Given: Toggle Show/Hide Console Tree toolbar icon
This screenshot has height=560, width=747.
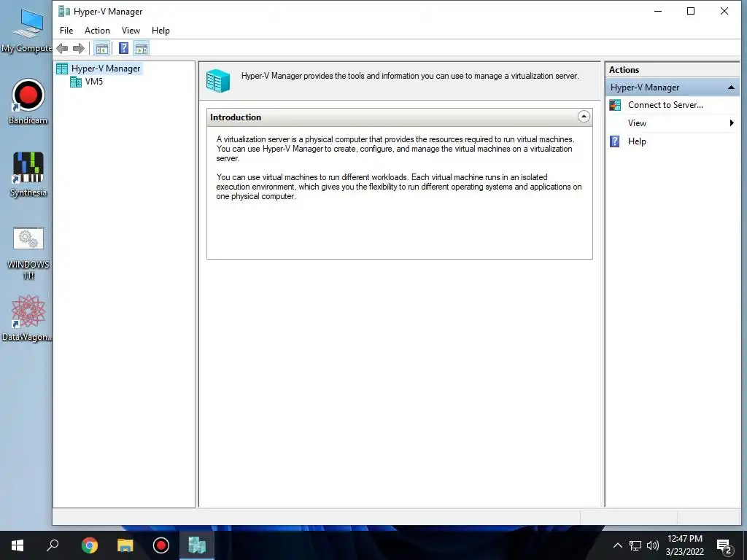Looking at the screenshot, I should point(101,48).
